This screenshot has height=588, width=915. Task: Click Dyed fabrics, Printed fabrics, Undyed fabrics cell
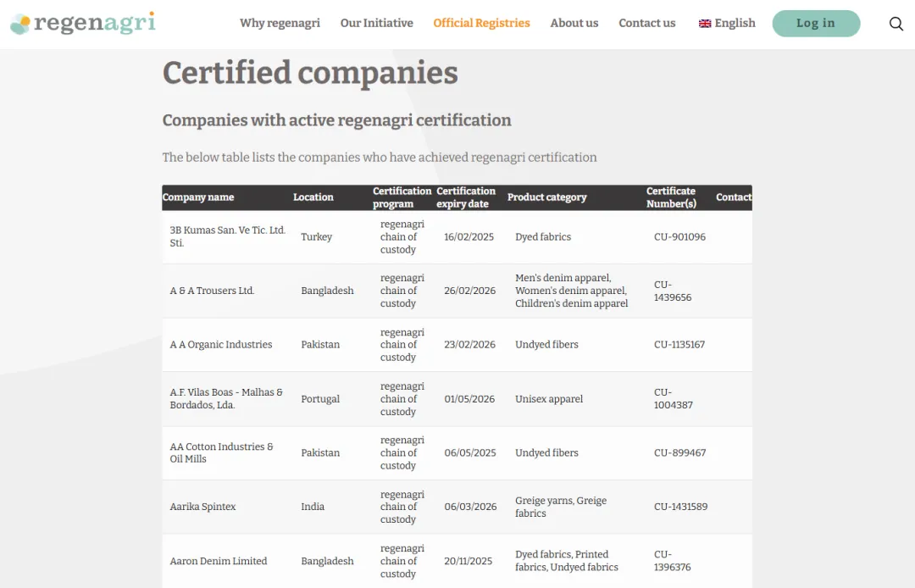click(566, 561)
